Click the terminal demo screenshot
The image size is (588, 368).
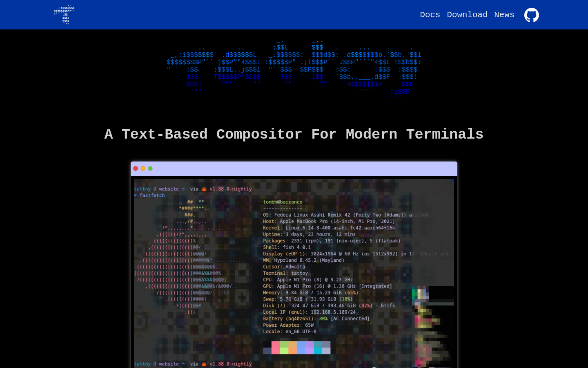tap(294, 273)
